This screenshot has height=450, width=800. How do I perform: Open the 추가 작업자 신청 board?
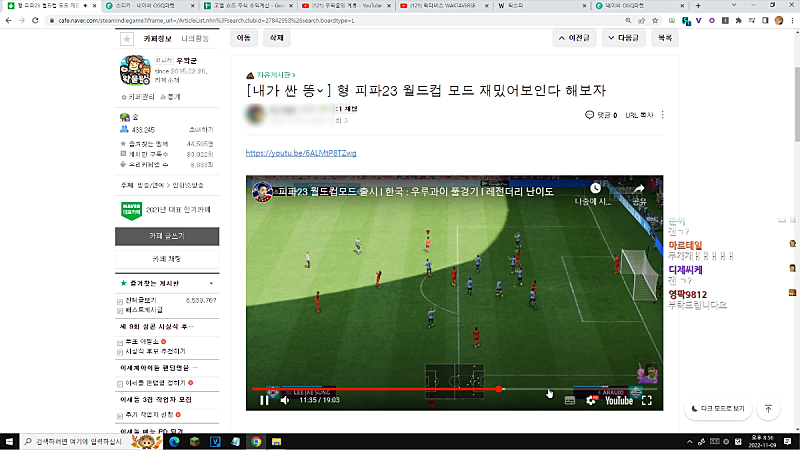tap(149, 415)
